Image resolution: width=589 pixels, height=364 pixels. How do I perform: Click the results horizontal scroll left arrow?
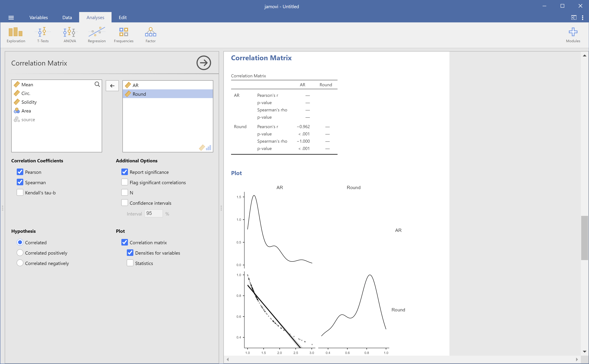228,359
